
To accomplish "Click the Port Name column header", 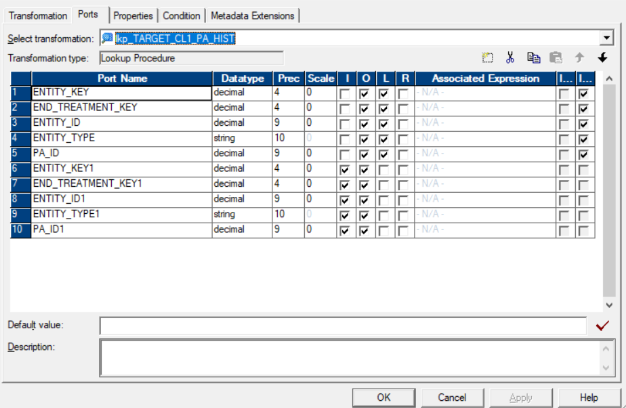I will (122, 79).
